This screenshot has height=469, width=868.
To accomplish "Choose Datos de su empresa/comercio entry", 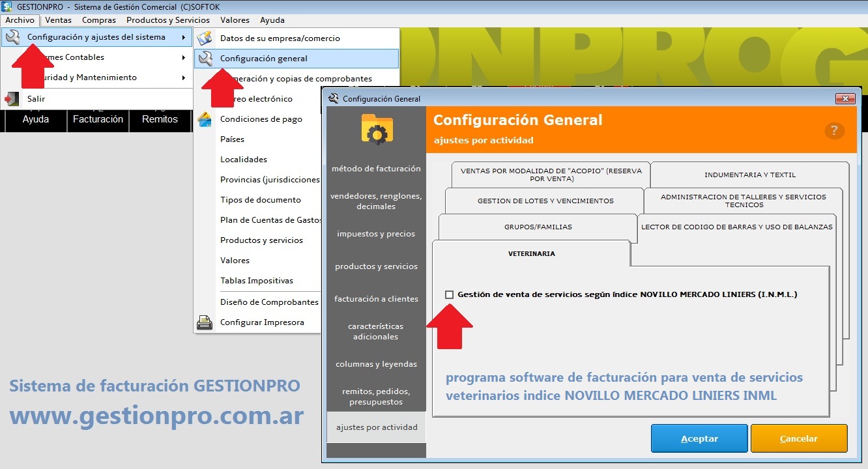I will tap(297, 38).
